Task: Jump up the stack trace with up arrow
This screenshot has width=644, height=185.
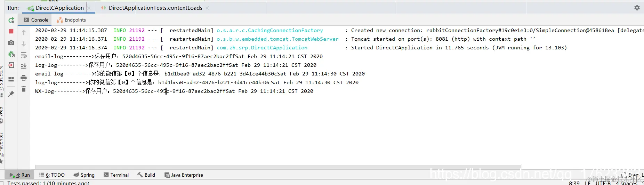Action: click(x=24, y=32)
